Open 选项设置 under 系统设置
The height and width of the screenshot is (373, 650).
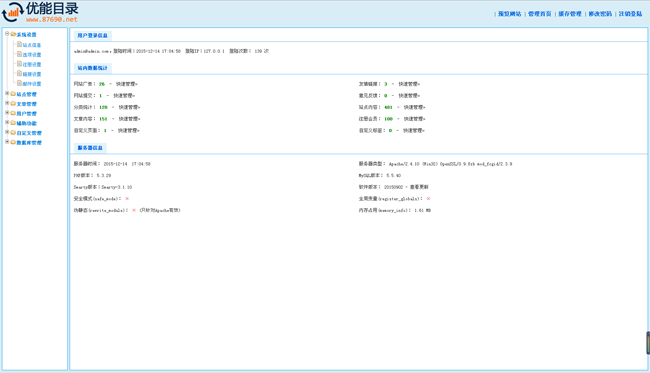pos(32,55)
